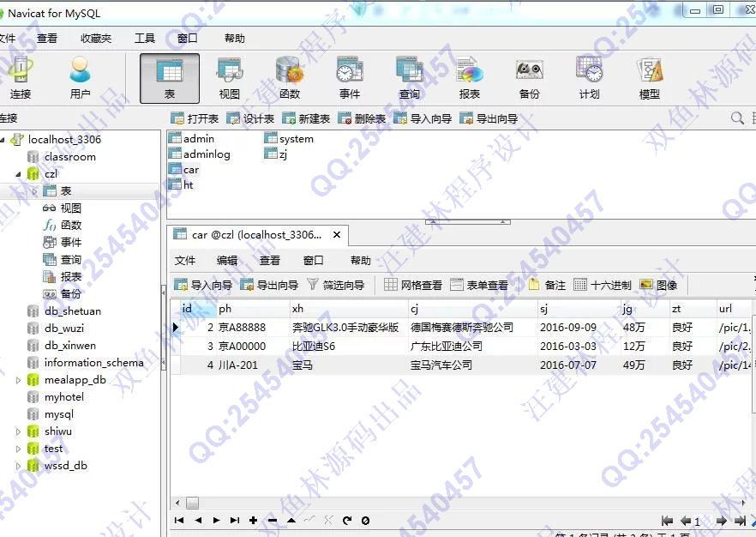The height and width of the screenshot is (537, 756).
Task: Switch to 表单查看 (Form View)
Action: point(479,285)
